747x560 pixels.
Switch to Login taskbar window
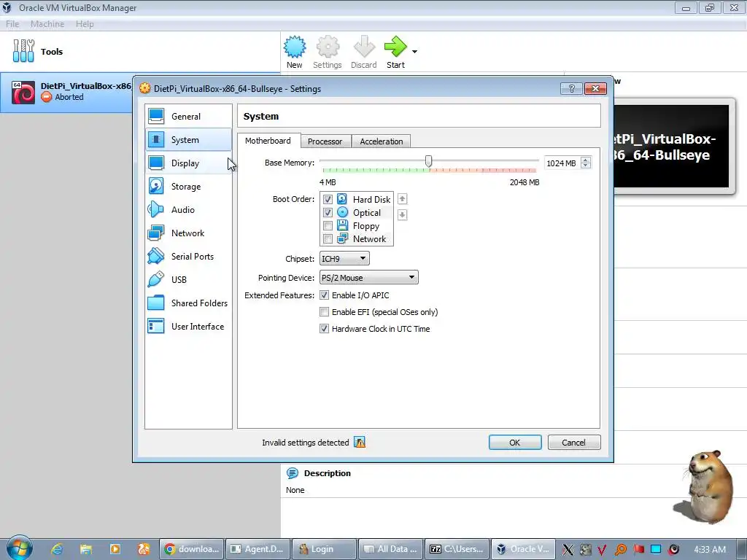pyautogui.click(x=324, y=549)
